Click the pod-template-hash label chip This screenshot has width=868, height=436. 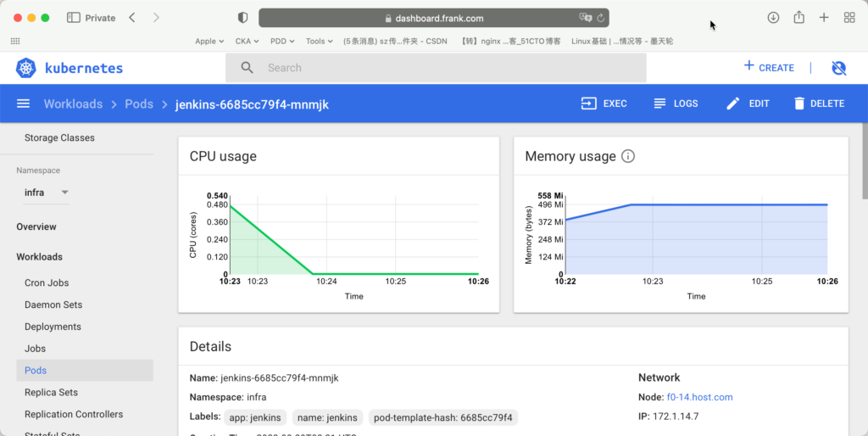442,417
